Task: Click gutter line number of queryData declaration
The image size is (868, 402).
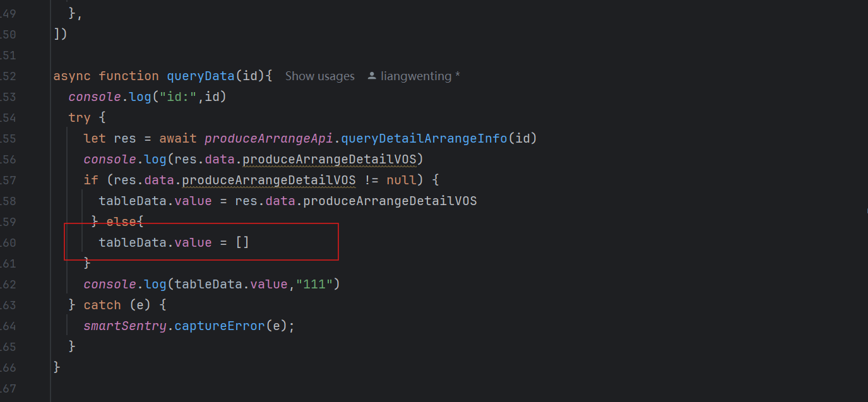Action: pyautogui.click(x=9, y=76)
